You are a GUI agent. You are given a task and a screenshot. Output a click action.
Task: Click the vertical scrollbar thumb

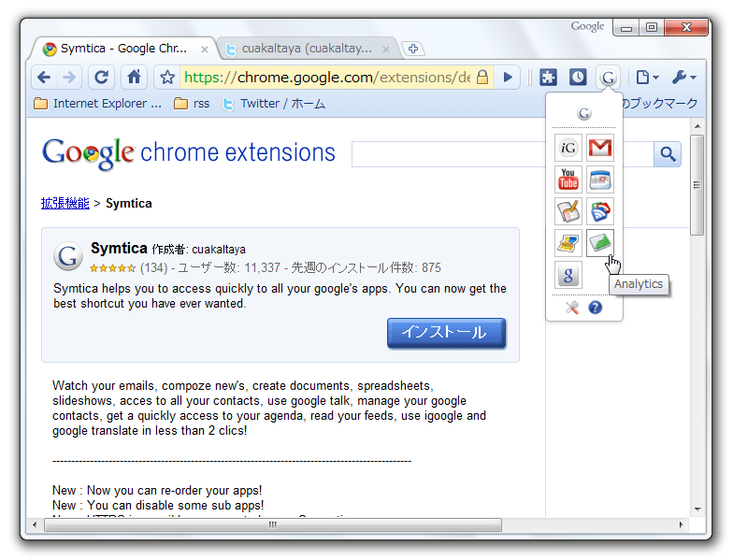click(697, 185)
